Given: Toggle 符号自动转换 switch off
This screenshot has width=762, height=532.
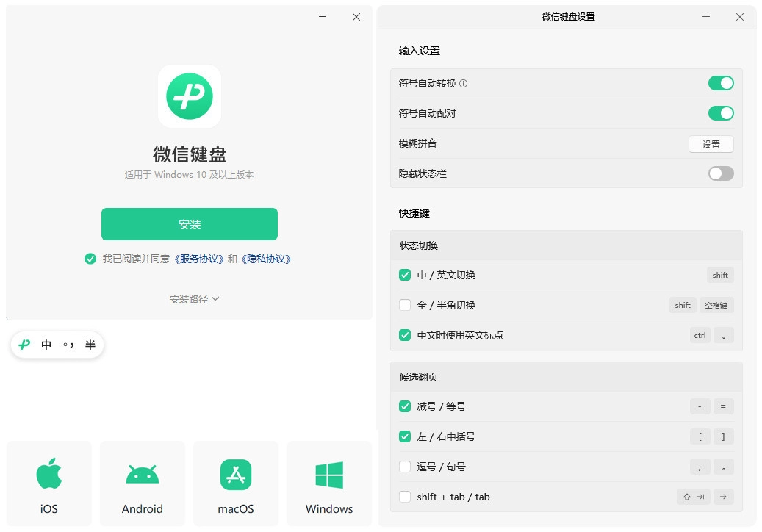Looking at the screenshot, I should pyautogui.click(x=721, y=83).
